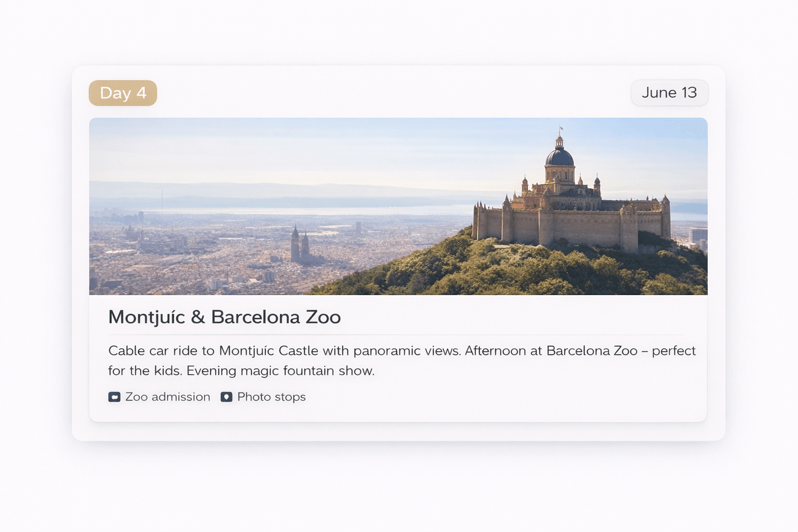Click the forested hillside below the castle

click(522, 270)
